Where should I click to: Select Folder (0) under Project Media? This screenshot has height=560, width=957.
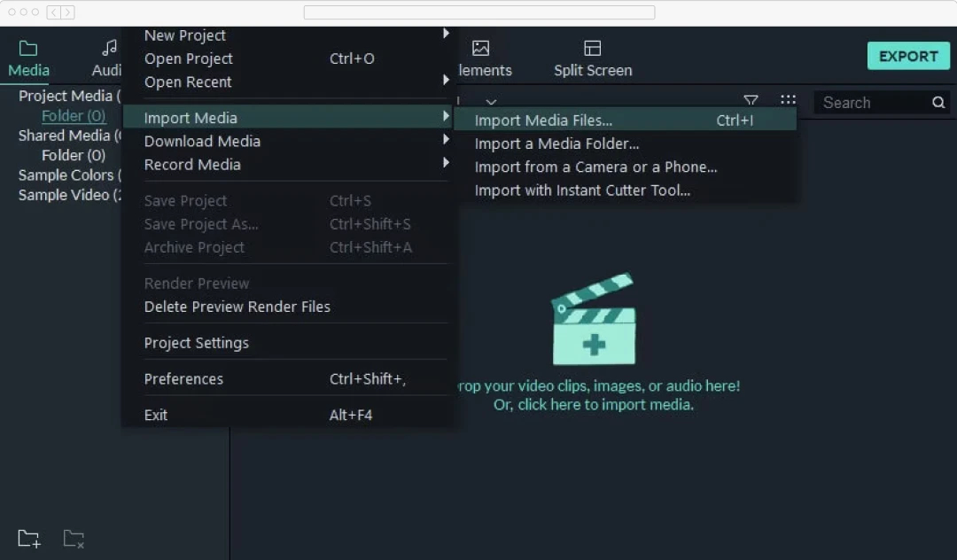pyautogui.click(x=74, y=115)
